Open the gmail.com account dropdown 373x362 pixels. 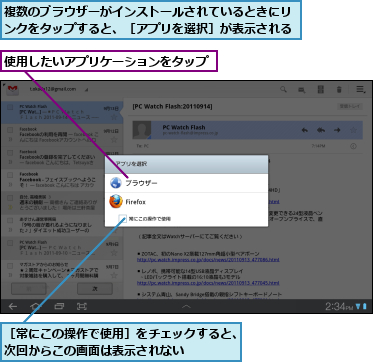pyautogui.click(x=59, y=89)
